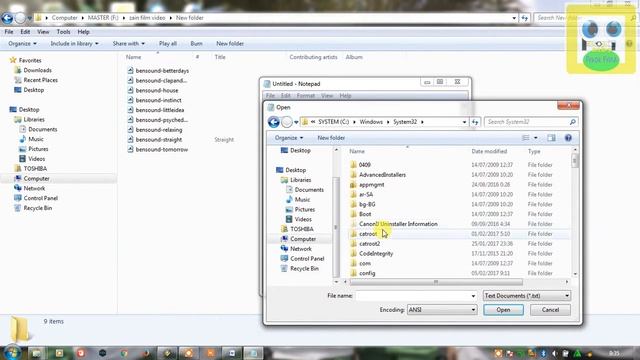Open help with the blue question mark icon
The height and width of the screenshot is (360, 640).
tap(568, 138)
